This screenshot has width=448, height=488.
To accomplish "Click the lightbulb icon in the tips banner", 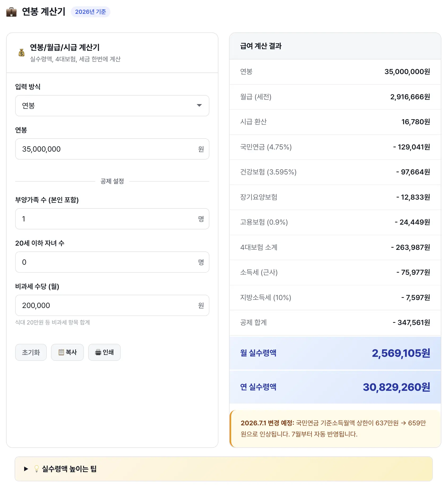I will 37,468.
